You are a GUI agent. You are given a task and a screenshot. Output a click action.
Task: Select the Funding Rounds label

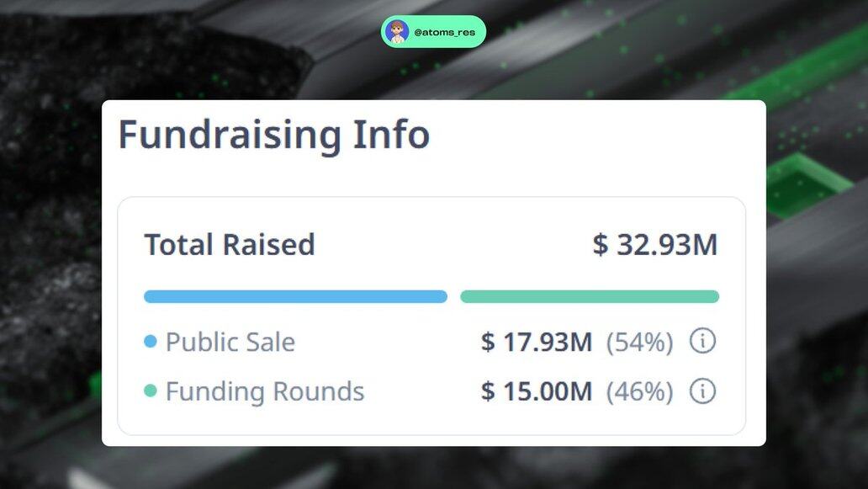click(x=264, y=391)
